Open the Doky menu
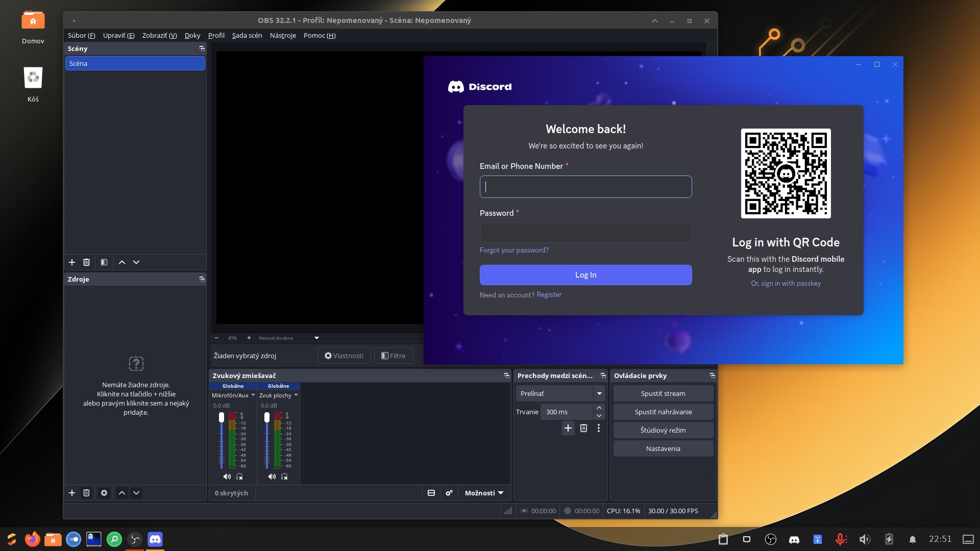 click(x=192, y=35)
